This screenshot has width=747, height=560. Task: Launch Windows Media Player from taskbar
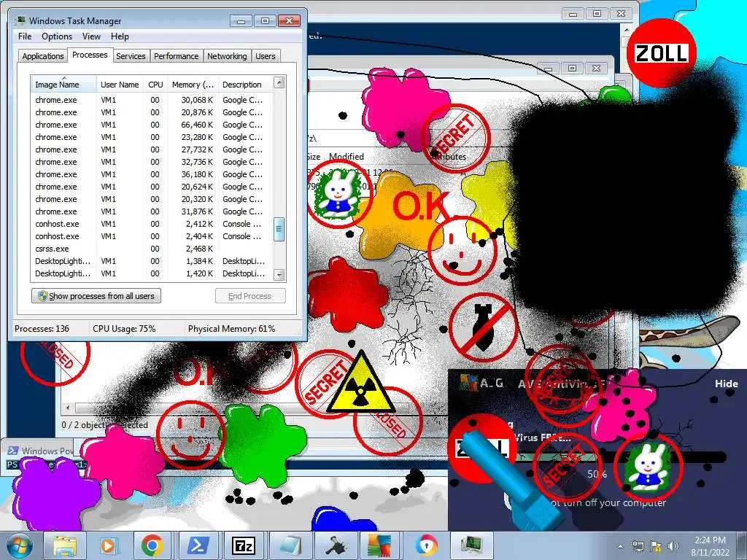[109, 545]
